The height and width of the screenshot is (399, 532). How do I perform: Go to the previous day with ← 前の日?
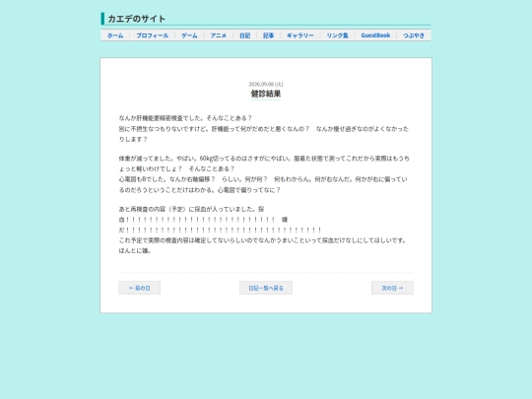(140, 288)
